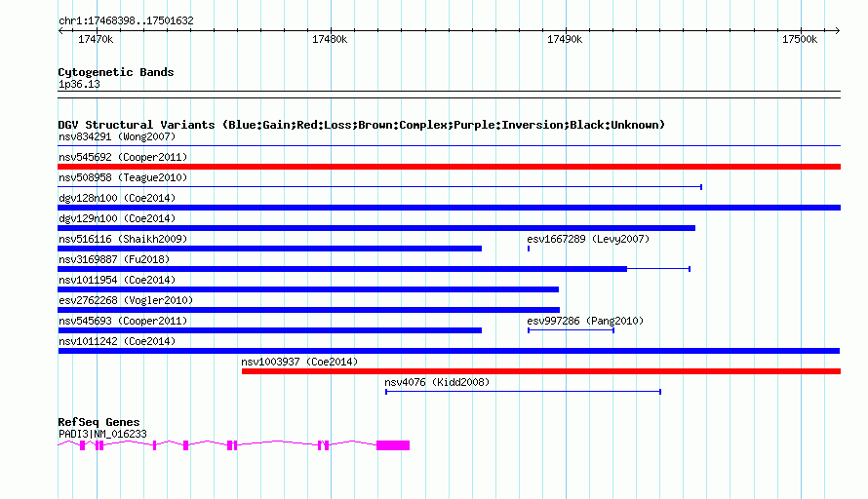Select the nsv1003937 (Coe2014) red loss bar
This screenshot has height=499, width=868.
541,371
